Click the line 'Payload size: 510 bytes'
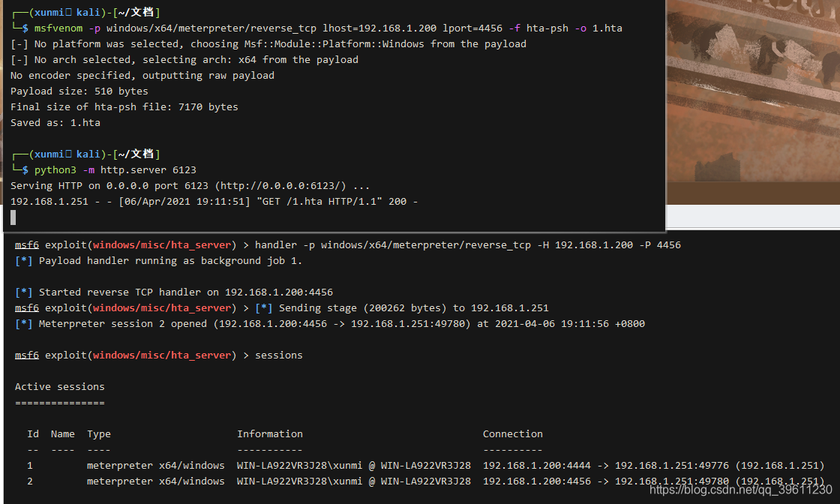Image resolution: width=840 pixels, height=504 pixels. [x=79, y=91]
